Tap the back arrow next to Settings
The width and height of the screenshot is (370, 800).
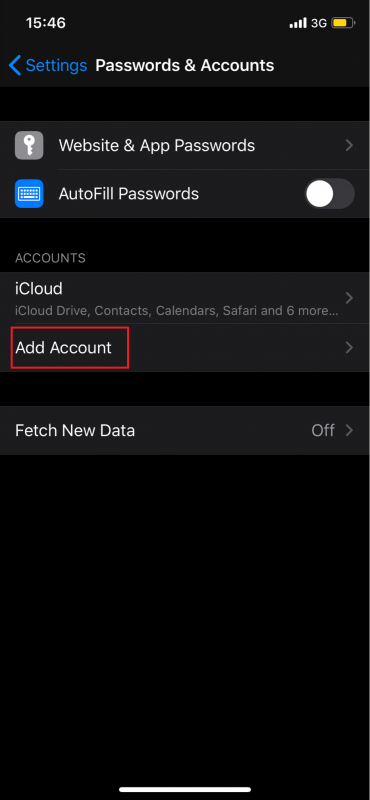click(15, 65)
